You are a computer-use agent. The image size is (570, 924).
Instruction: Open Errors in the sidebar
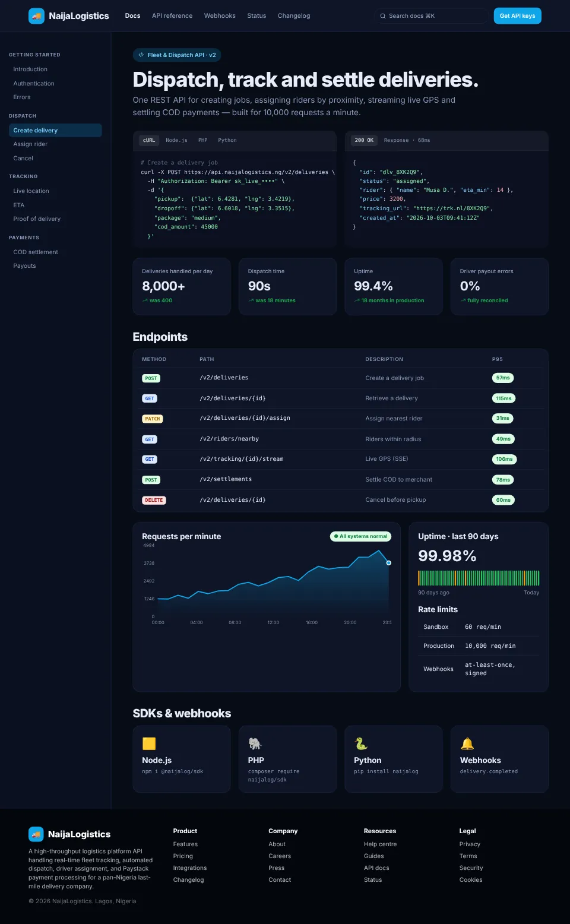click(x=55, y=97)
